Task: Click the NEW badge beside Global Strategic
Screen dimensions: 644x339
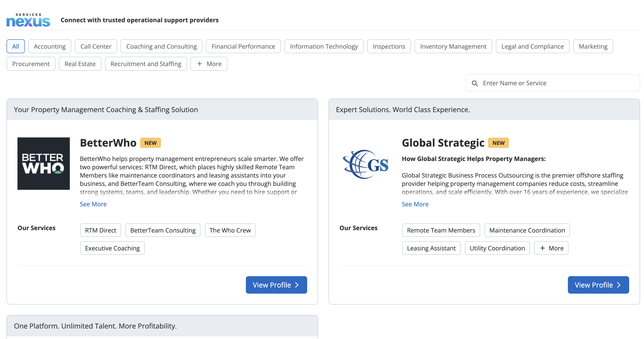Action: click(498, 143)
